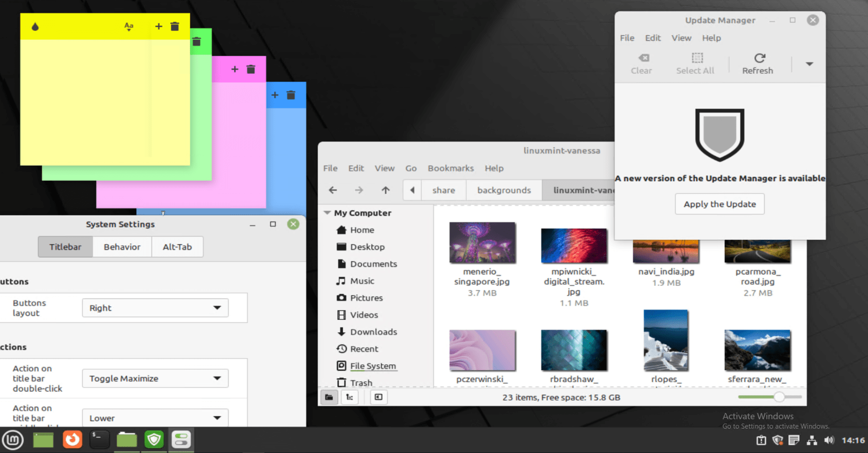
Task: Open the Bookmarks menu in file manager
Action: (450, 168)
